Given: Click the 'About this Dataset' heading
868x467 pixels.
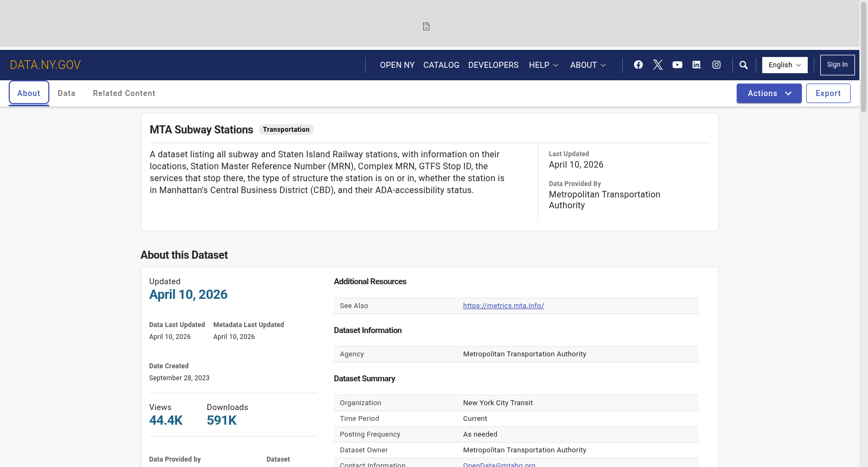Looking at the screenshot, I should (184, 255).
